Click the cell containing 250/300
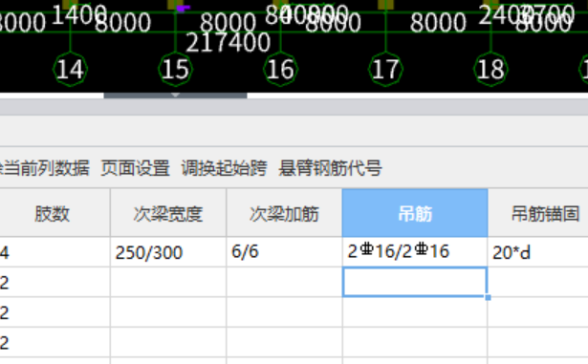The image size is (588, 364). [168, 252]
